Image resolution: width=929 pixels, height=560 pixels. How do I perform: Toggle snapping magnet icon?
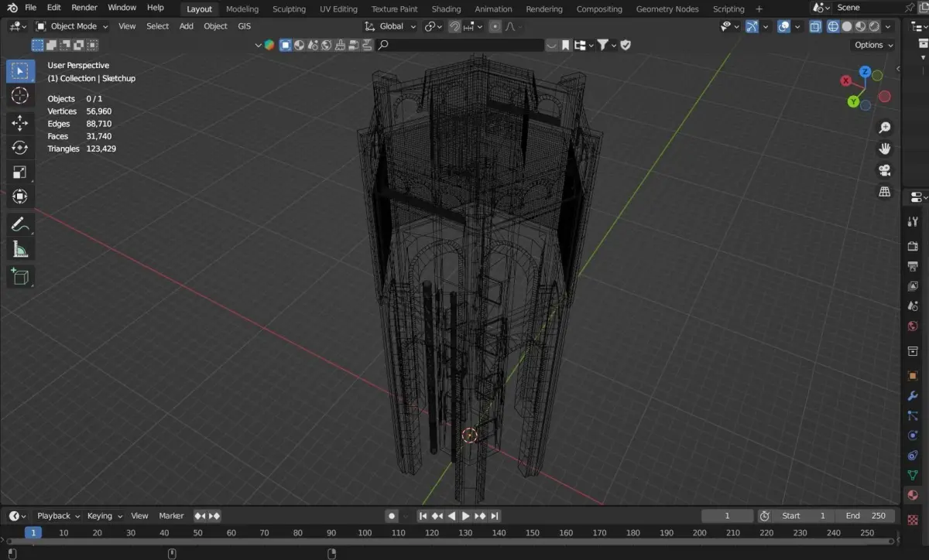[455, 26]
